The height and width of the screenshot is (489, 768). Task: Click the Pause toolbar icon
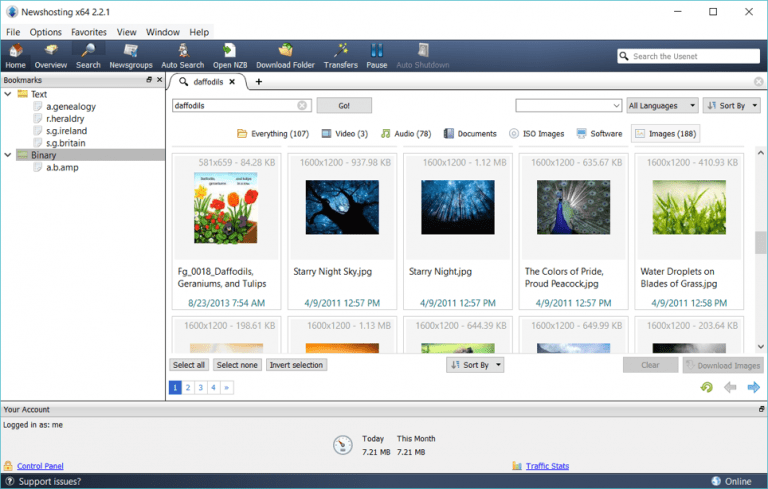[377, 56]
